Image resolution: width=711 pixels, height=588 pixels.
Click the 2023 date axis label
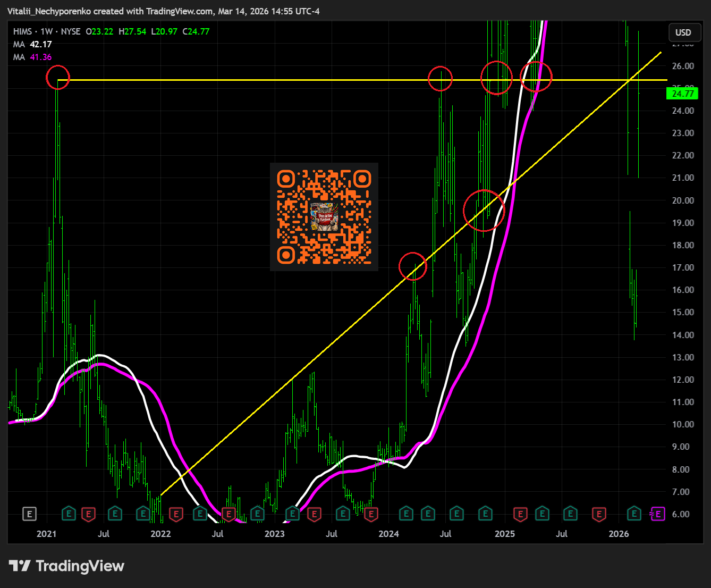(x=275, y=533)
